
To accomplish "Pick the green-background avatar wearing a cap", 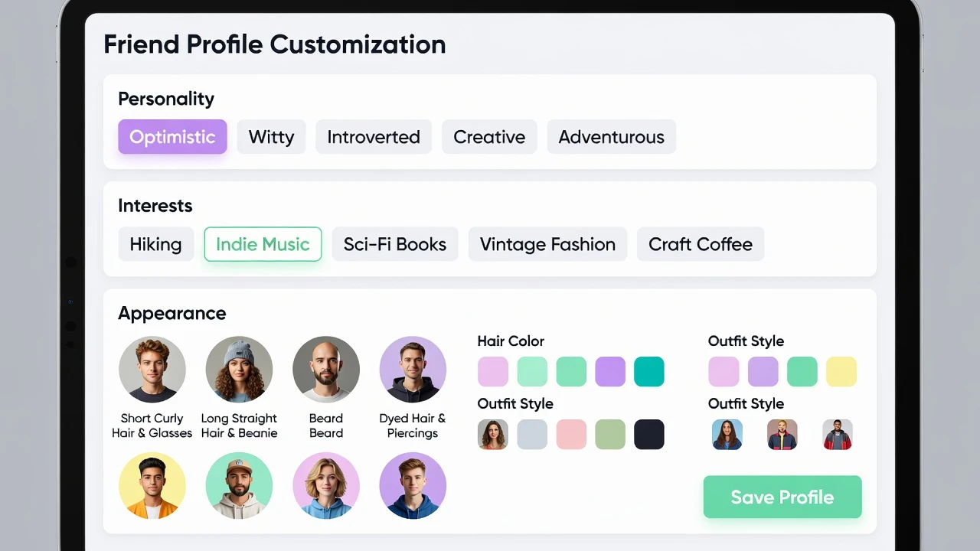I will pos(239,485).
